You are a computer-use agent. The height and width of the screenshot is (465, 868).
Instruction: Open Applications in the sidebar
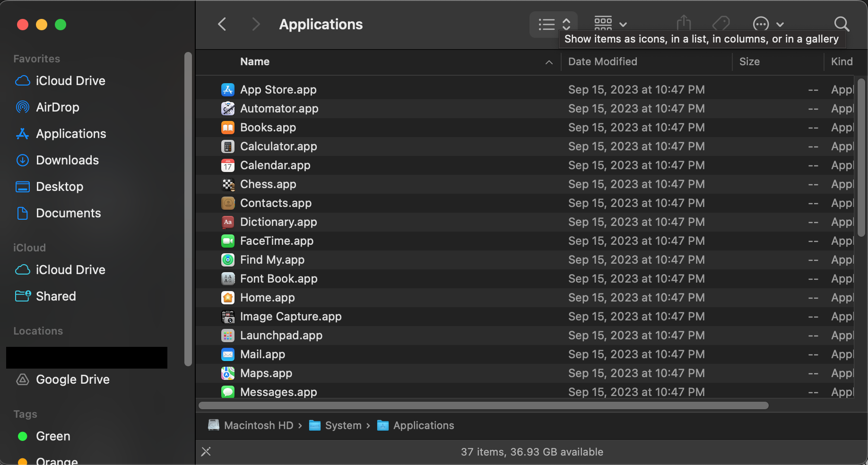(x=61, y=134)
